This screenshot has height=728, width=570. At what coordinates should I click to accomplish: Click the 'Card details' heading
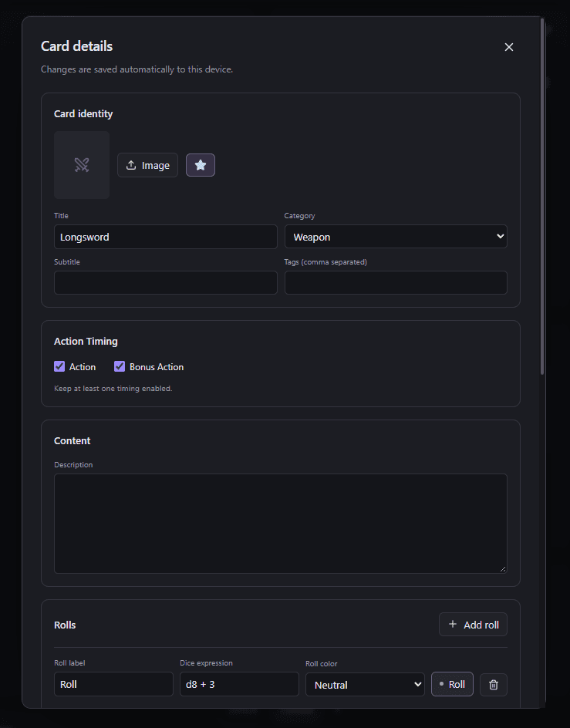pos(76,46)
